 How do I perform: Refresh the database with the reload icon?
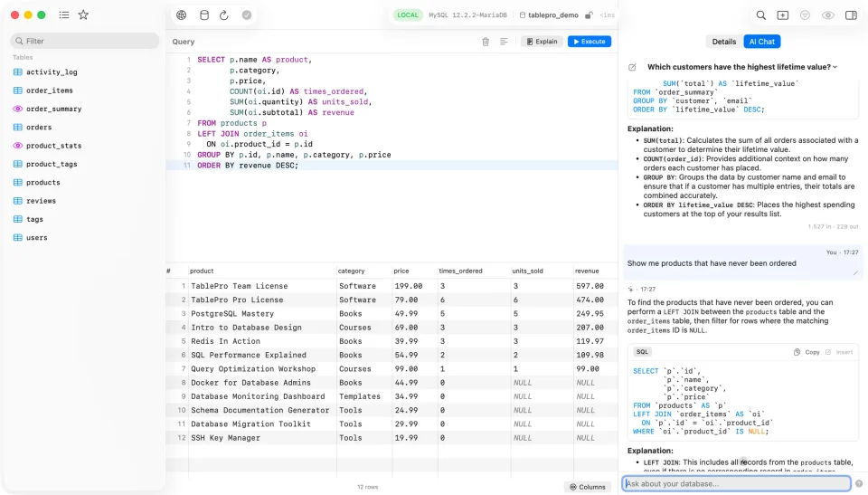pos(224,15)
